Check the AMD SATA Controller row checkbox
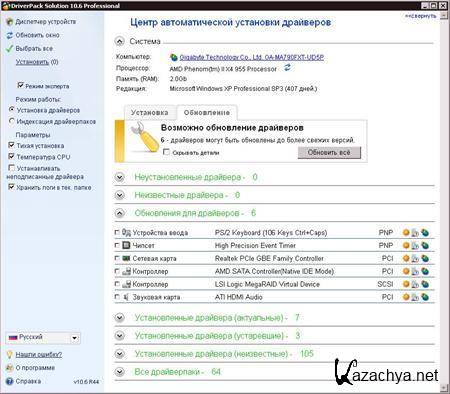The image size is (450, 394). click(117, 271)
